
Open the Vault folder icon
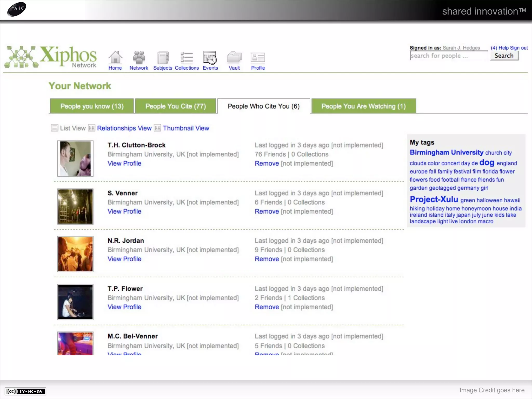[x=234, y=57]
